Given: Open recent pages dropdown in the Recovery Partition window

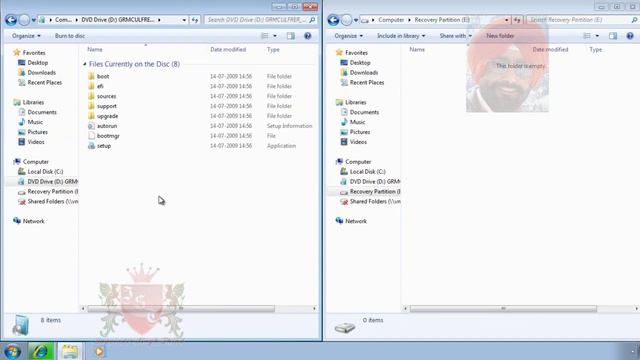Looking at the screenshot, I should click(356, 20).
